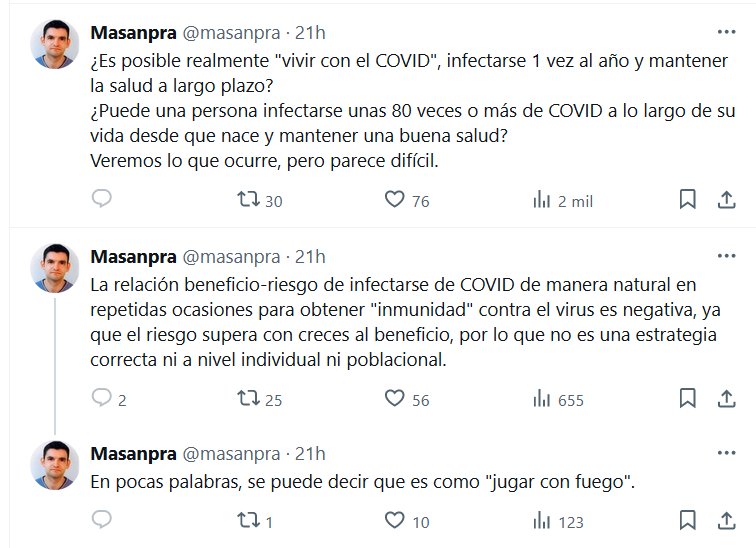Reply to the tweet with 2 replies
The height and width of the screenshot is (548, 756).
[101, 399]
